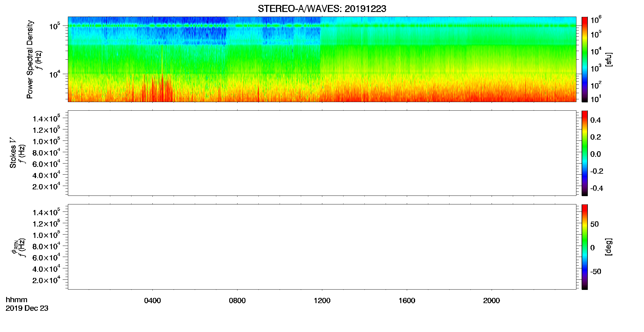Click the Power Spectral Density spectrogram plot
The height and width of the screenshot is (332, 644).
[x=322, y=59]
